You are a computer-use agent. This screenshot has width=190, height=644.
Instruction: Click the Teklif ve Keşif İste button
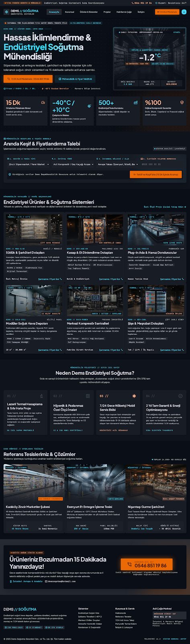156,174
